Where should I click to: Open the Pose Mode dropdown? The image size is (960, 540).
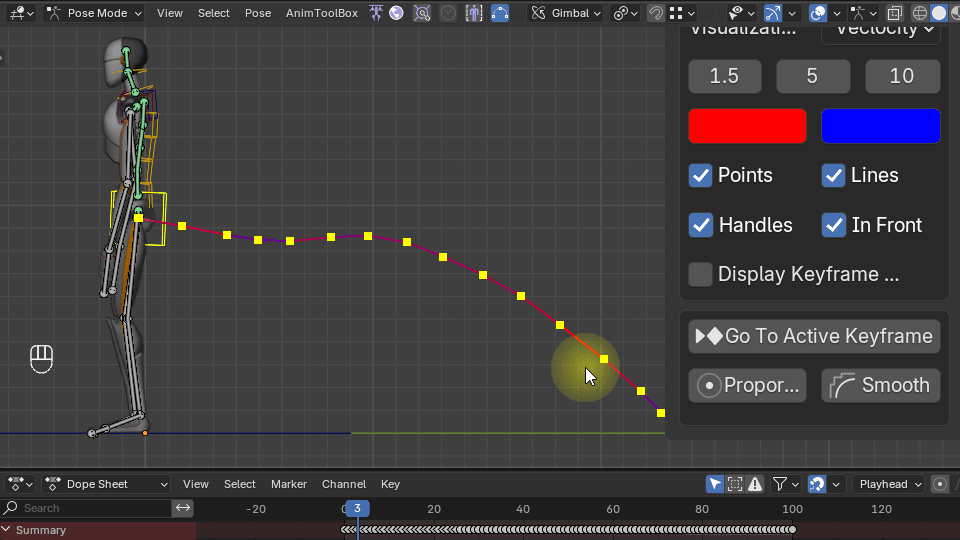pyautogui.click(x=94, y=13)
